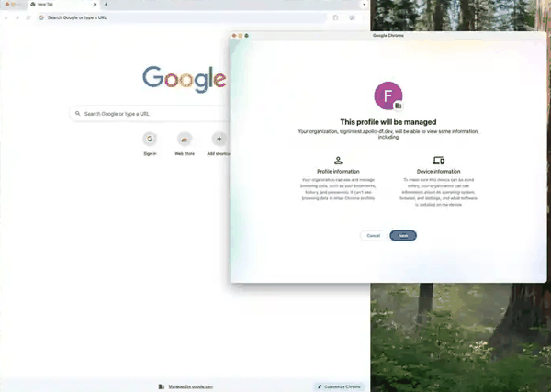This screenshot has height=392, width=551.
Task: Click 'This profile will be managed' heading
Action: point(388,122)
